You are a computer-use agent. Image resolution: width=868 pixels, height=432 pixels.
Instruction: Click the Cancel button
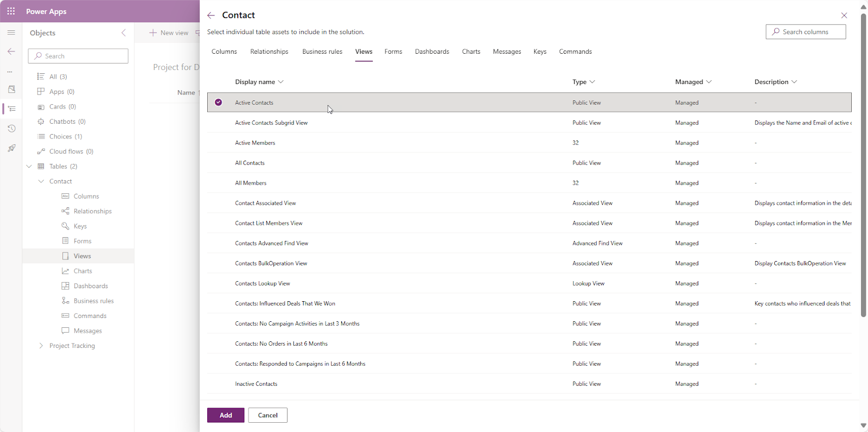267,415
